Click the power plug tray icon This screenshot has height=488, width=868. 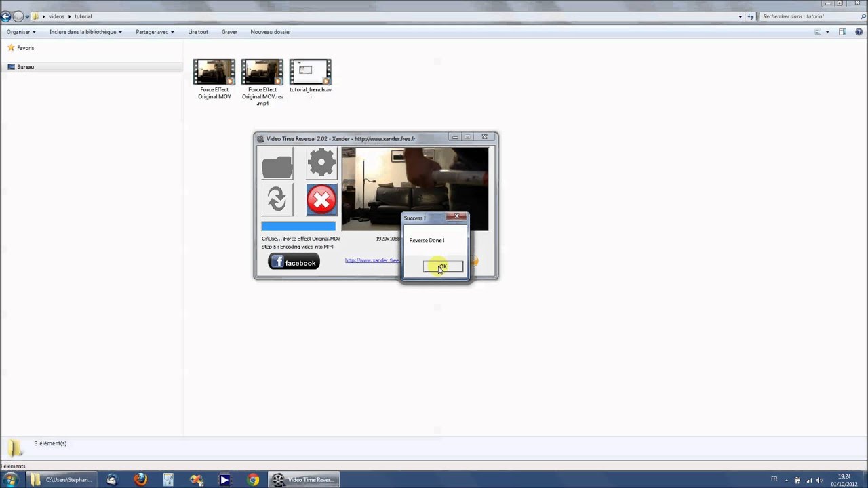[x=797, y=480]
